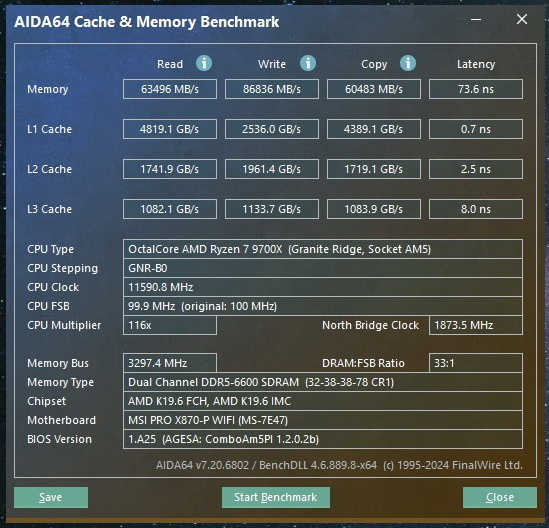The width and height of the screenshot is (549, 528).
Task: Select Memory latency value 73.6 ns
Action: (x=476, y=89)
